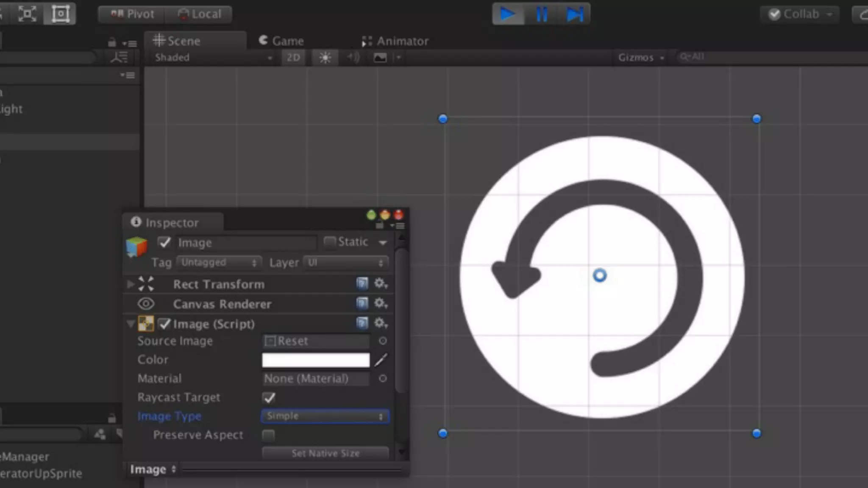Toggle Image (Script) enabled checkbox
The image size is (868, 488).
(x=164, y=324)
